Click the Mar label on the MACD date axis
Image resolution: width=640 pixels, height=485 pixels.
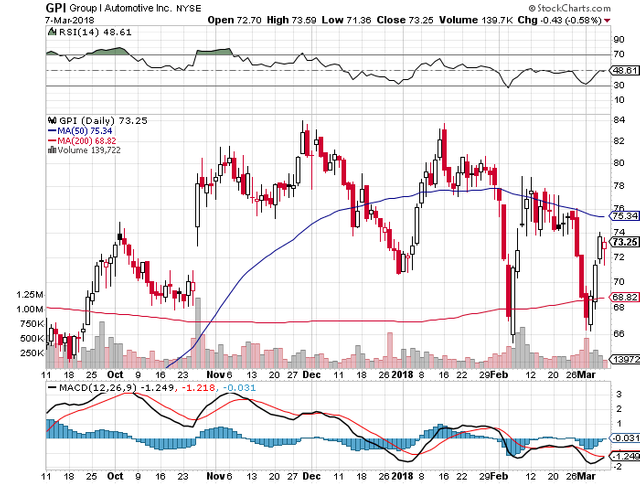tap(587, 476)
